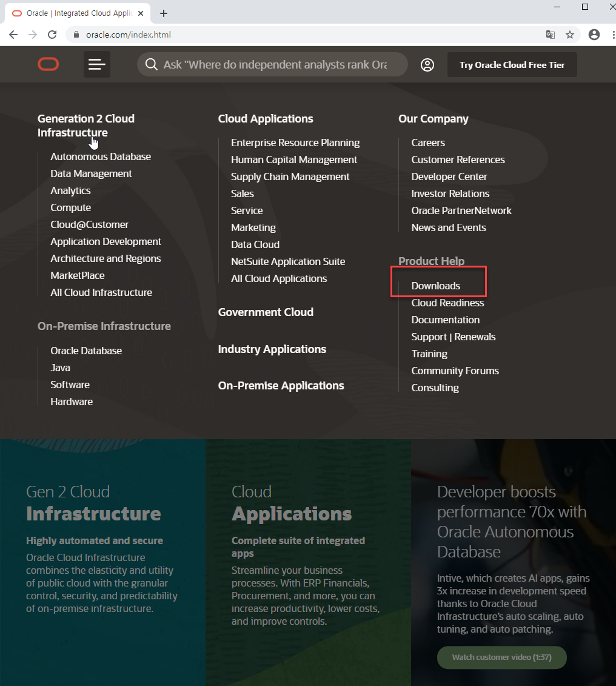Reload the page with refresh icon
The image size is (616, 686).
pyautogui.click(x=52, y=35)
